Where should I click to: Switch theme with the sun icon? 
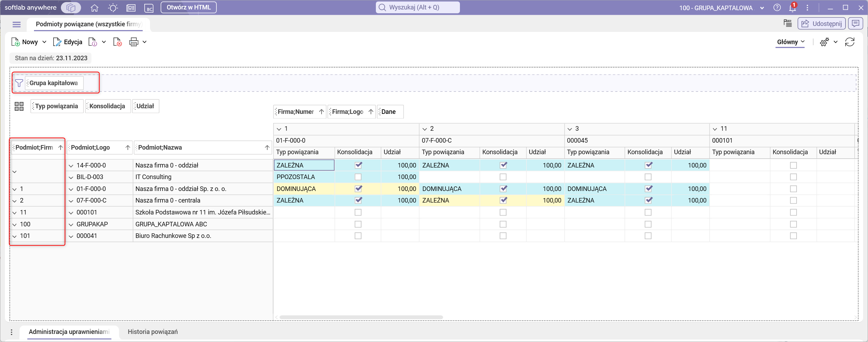tap(113, 8)
